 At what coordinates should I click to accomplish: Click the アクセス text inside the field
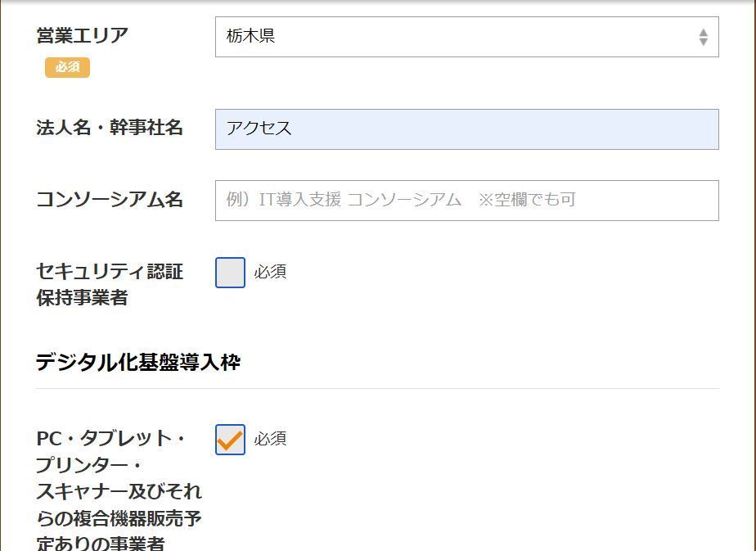coord(259,129)
